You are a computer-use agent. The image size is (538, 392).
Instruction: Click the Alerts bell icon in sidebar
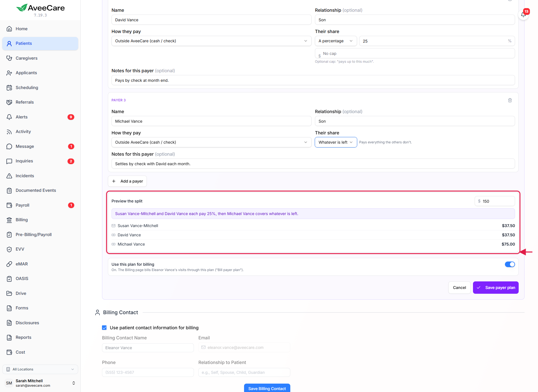point(9,117)
